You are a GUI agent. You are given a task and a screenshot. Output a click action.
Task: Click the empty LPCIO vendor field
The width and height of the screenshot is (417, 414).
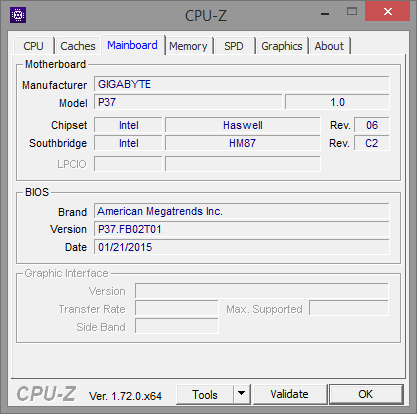point(128,164)
